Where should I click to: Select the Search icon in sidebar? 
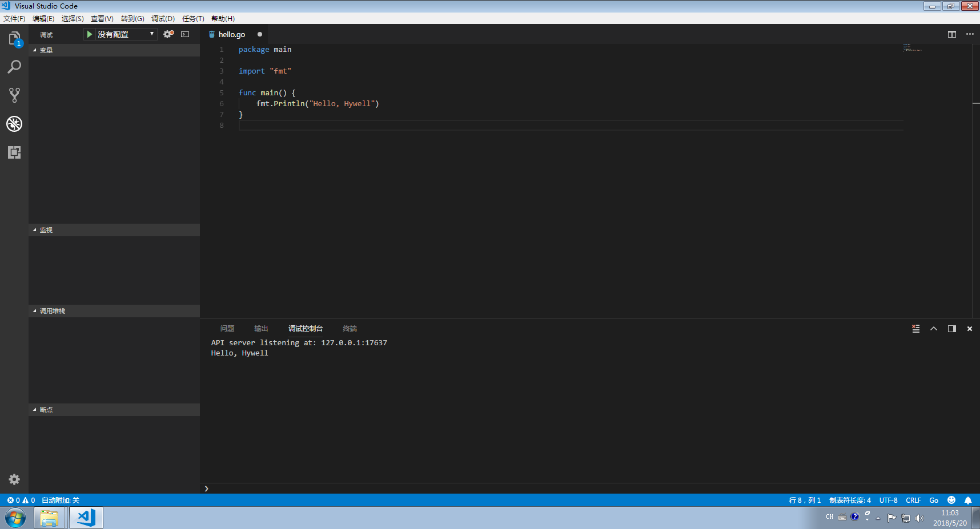(x=14, y=67)
